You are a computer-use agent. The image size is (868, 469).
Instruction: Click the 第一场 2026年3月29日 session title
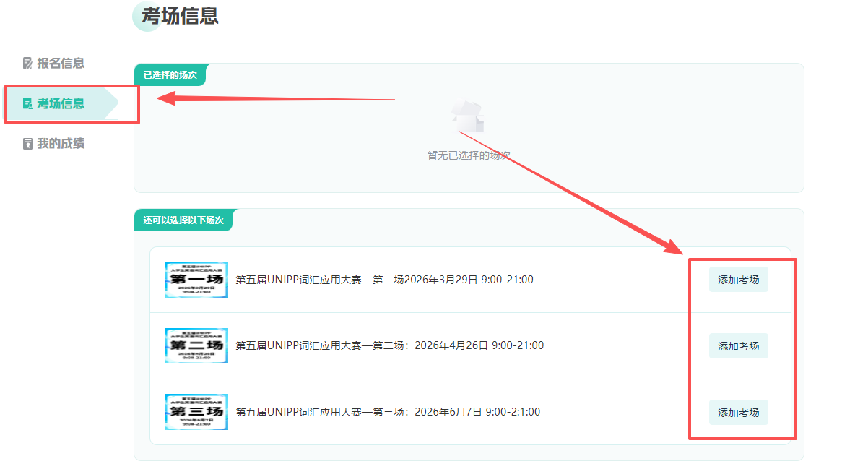click(x=384, y=280)
